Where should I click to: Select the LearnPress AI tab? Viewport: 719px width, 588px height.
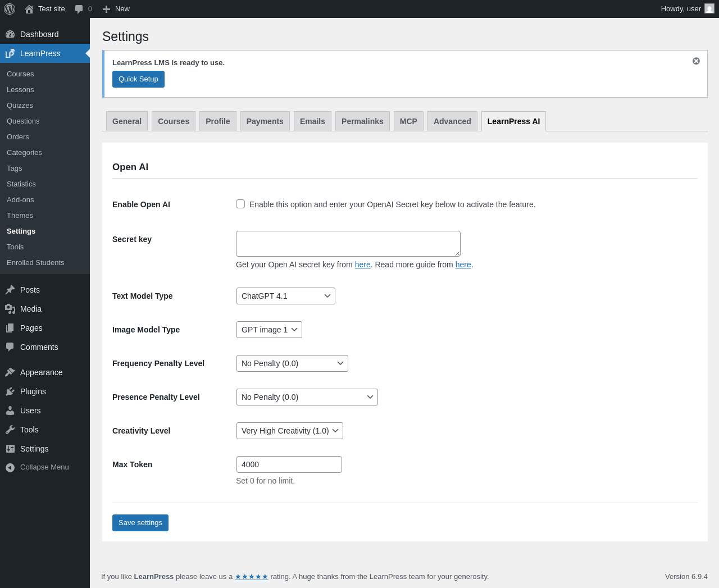click(513, 121)
